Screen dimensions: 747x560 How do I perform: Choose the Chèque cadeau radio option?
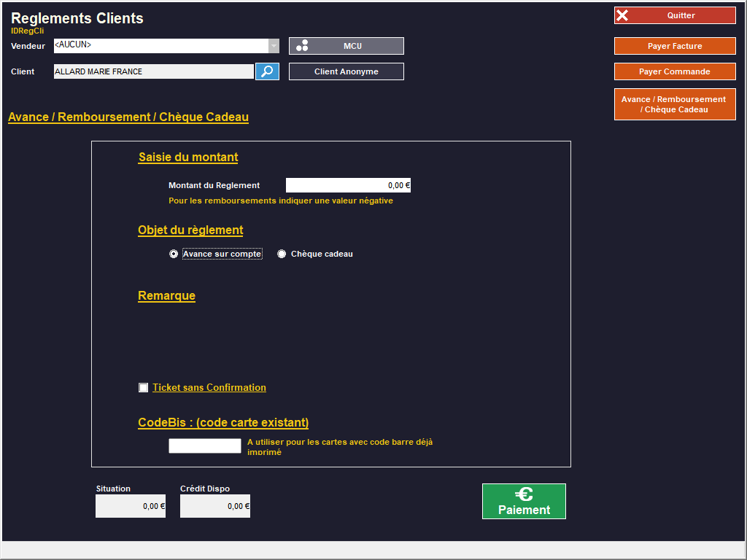(282, 254)
